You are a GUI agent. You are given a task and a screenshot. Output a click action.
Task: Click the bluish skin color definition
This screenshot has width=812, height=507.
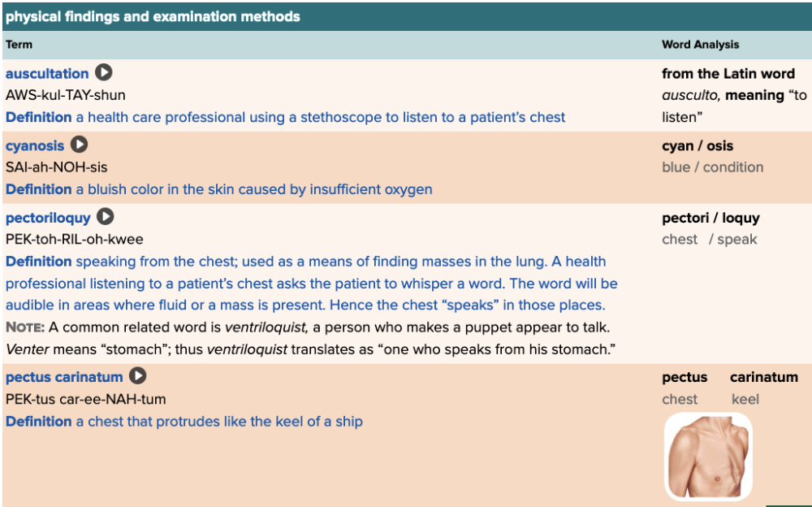253,189
